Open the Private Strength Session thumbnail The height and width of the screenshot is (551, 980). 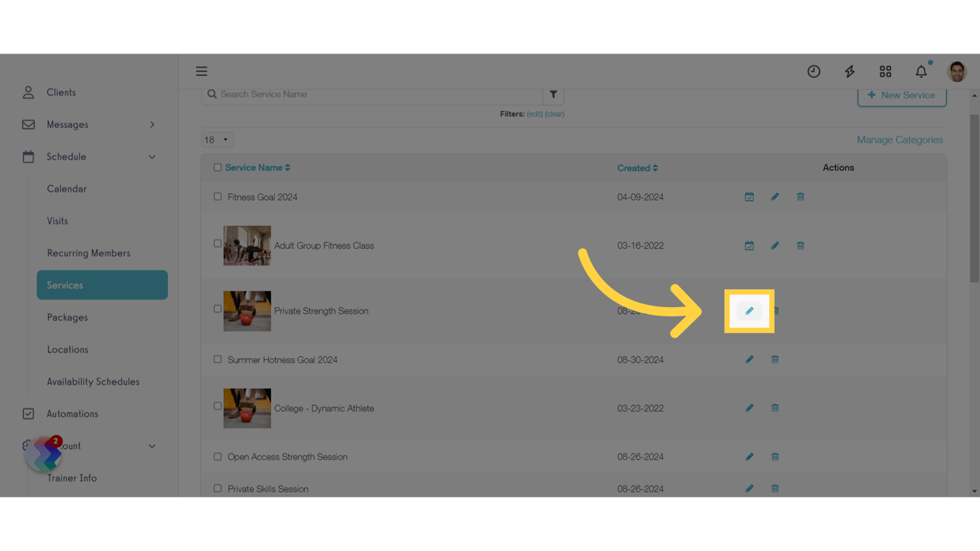pyautogui.click(x=247, y=311)
